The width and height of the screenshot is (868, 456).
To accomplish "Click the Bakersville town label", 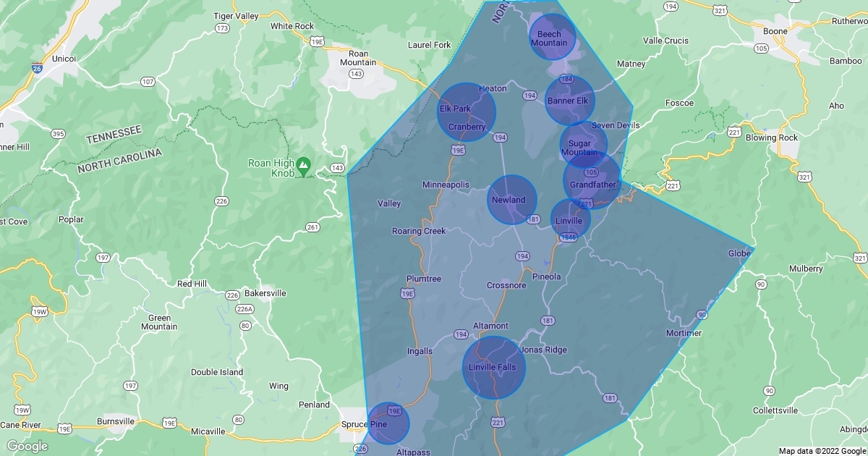I will (265, 293).
